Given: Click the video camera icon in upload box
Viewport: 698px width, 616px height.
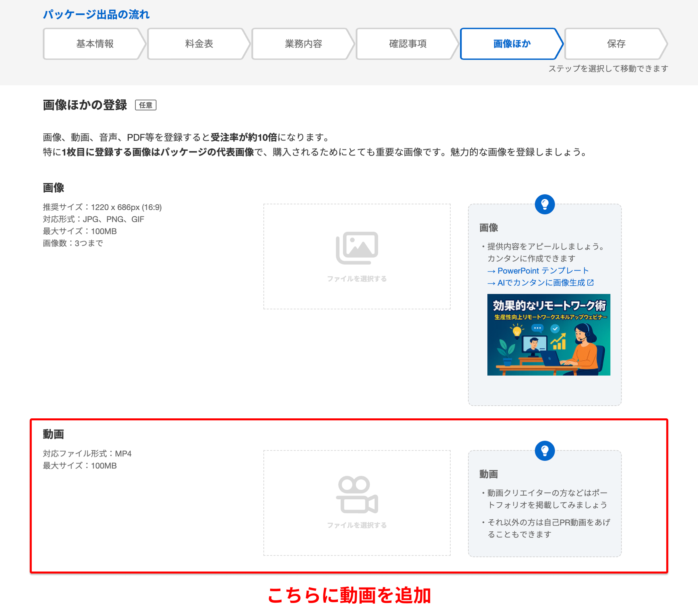Looking at the screenshot, I should click(x=357, y=494).
